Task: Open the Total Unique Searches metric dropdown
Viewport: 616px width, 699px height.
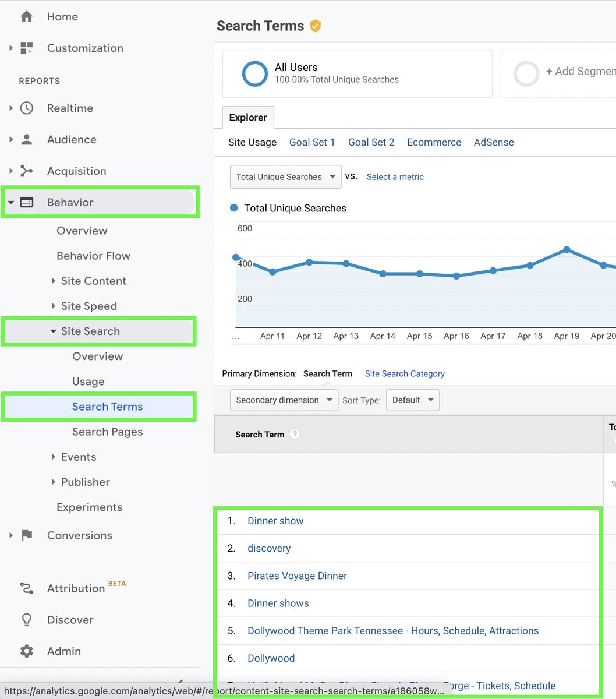Action: pyautogui.click(x=285, y=176)
